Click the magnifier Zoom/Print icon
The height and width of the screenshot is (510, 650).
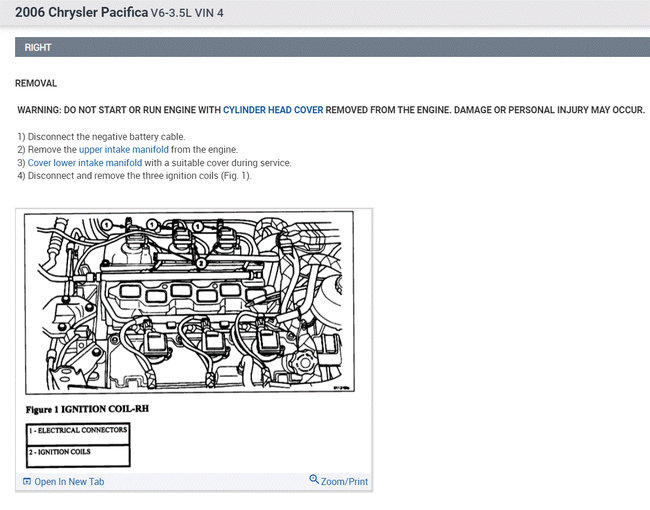(x=314, y=480)
